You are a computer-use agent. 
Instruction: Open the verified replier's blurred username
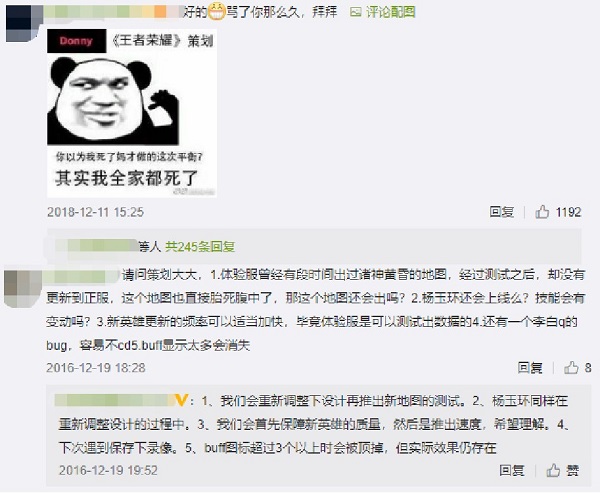coord(115,400)
